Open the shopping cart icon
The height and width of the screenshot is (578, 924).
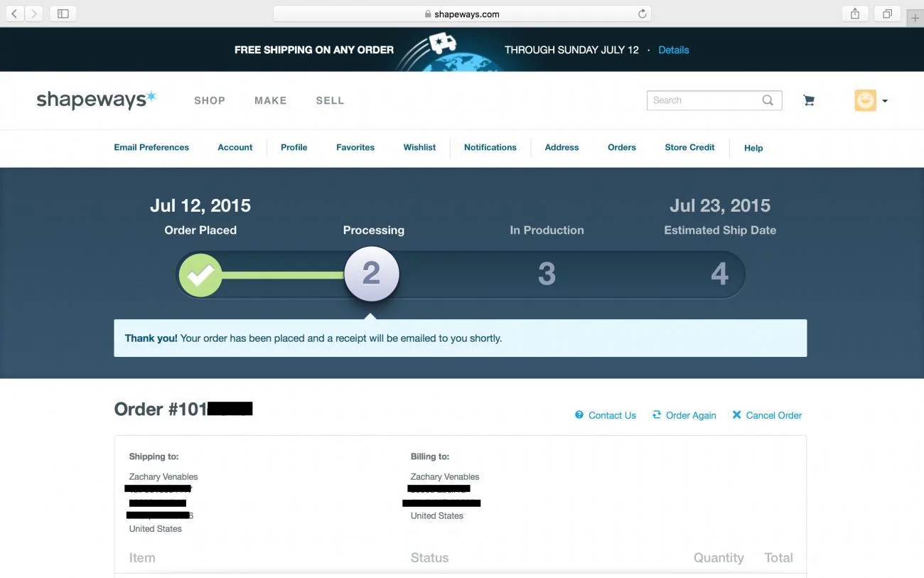pos(809,100)
